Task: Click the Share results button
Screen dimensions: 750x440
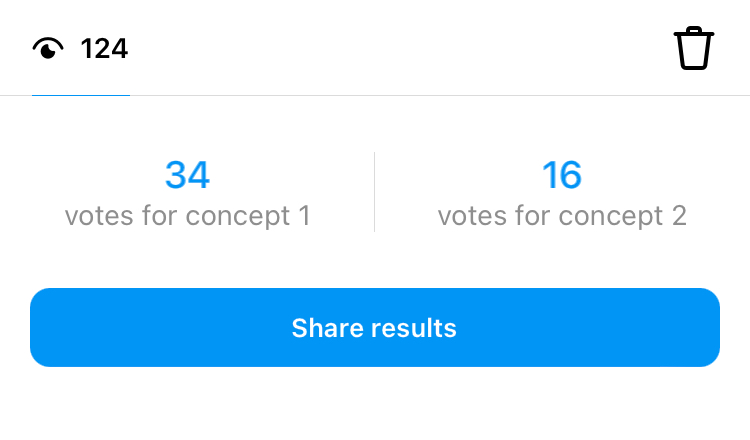Action: point(375,328)
